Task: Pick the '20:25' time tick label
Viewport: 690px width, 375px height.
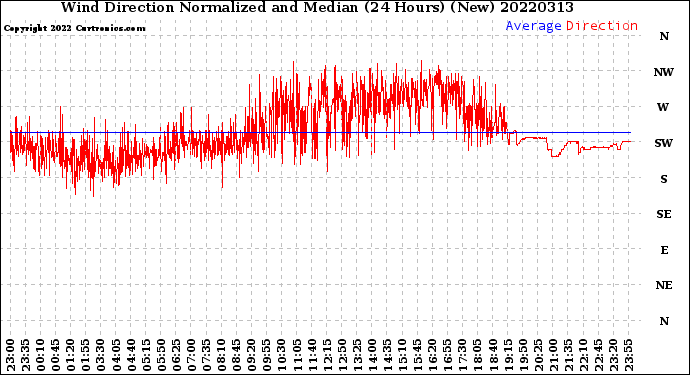Action: coord(537,355)
